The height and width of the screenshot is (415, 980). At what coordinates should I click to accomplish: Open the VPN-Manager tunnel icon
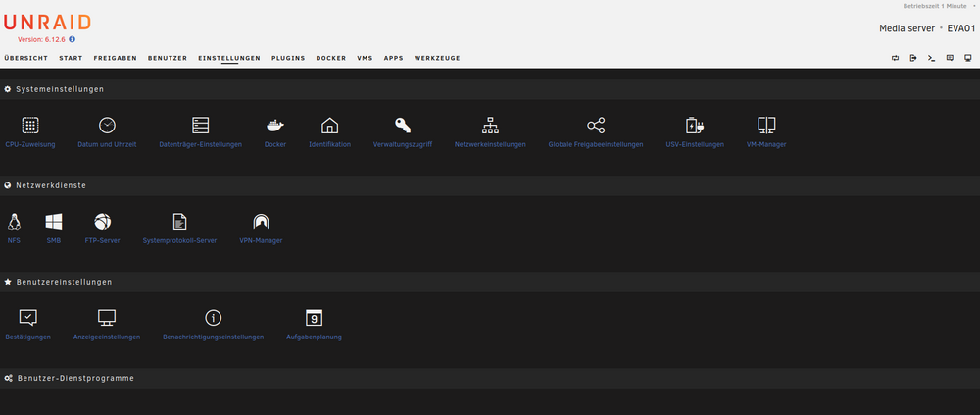(x=261, y=222)
